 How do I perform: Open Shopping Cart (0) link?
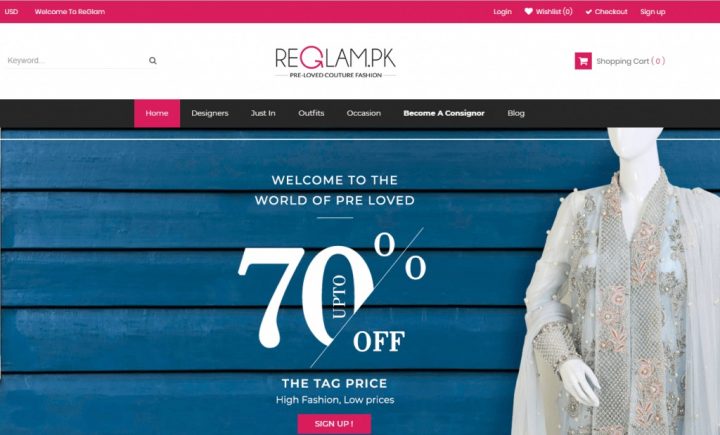click(630, 61)
